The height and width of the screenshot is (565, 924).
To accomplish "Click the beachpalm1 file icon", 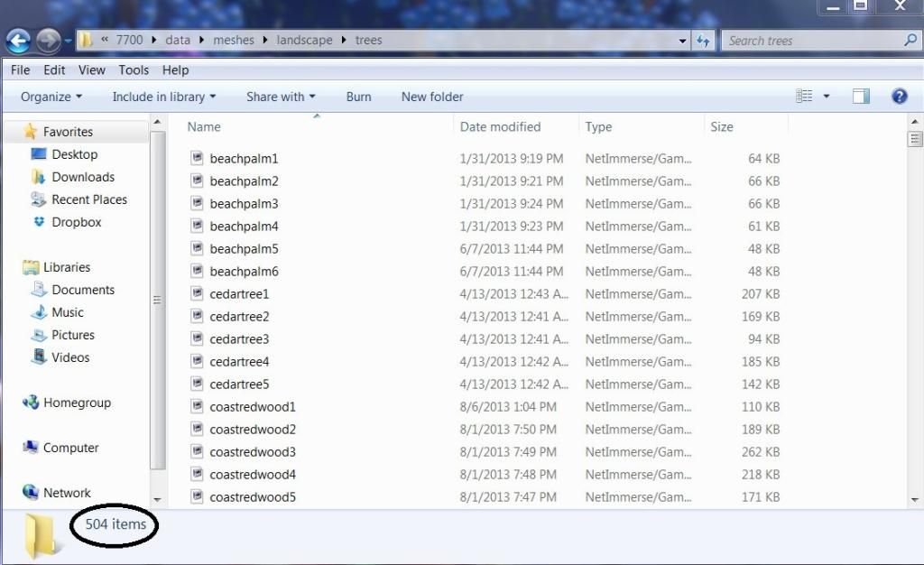I will pyautogui.click(x=198, y=158).
